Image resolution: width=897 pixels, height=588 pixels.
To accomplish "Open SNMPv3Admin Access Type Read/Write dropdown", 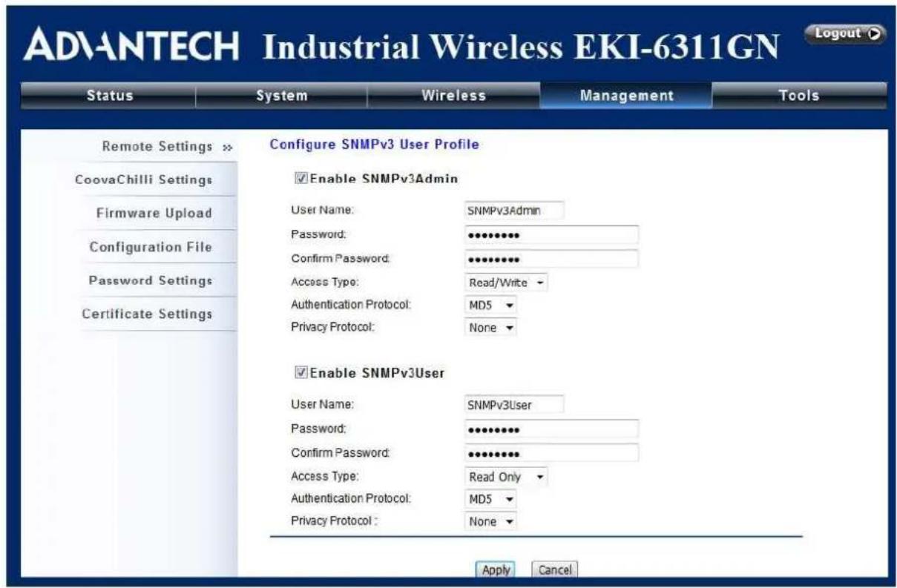I will point(506,283).
